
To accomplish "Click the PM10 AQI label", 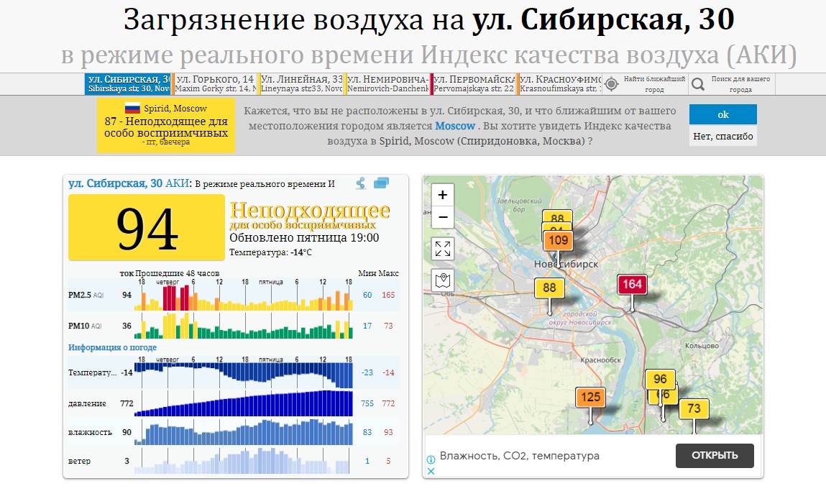I will tap(84, 326).
